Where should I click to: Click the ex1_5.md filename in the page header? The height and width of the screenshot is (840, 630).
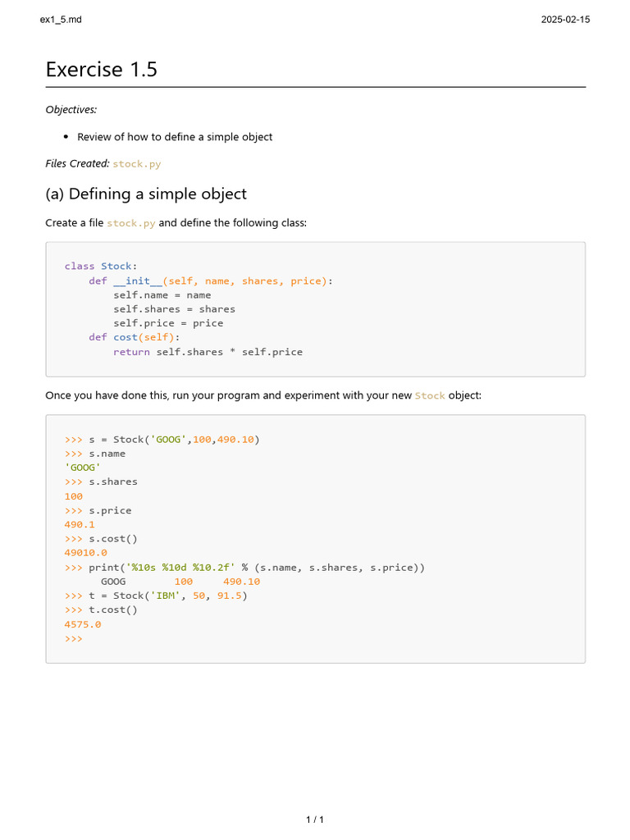[61, 20]
